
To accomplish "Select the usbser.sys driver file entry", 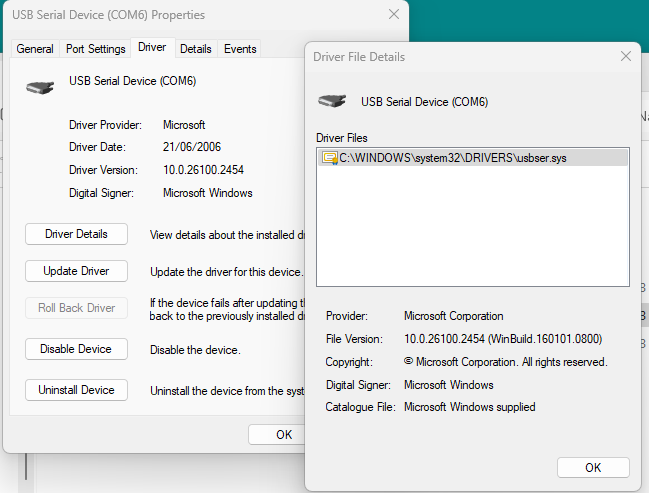I will (x=473, y=158).
